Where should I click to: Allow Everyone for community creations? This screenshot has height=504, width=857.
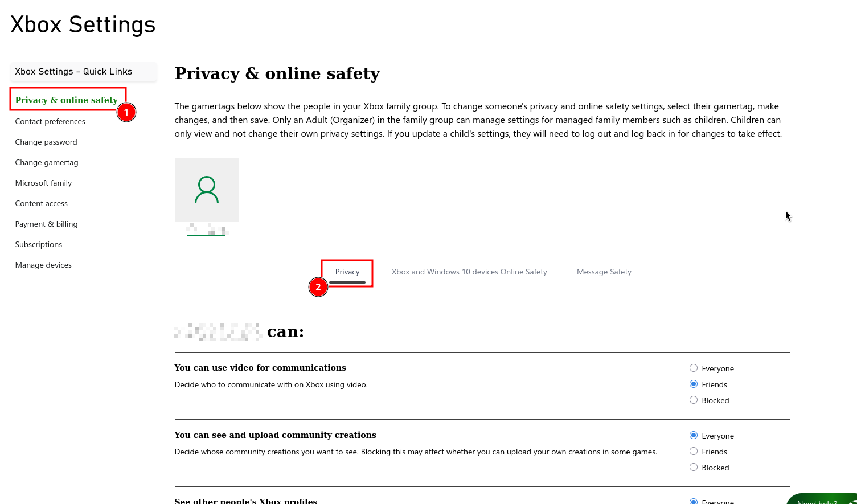694,436
